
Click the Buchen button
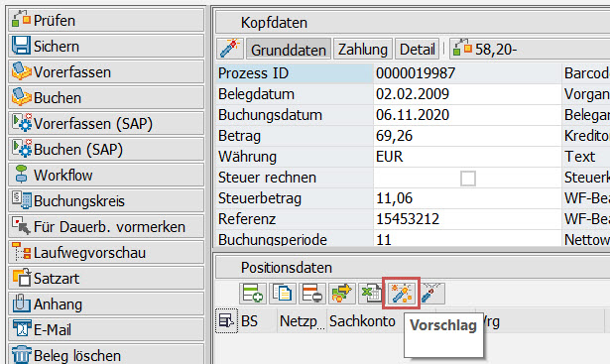point(106,97)
